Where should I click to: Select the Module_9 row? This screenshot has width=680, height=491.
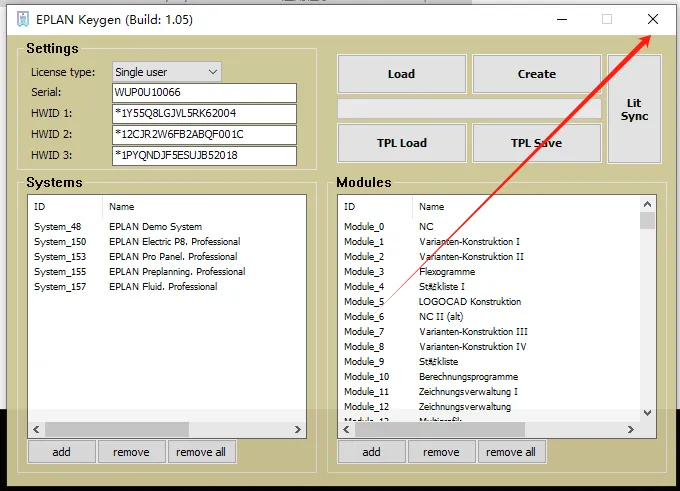[x=489, y=362]
